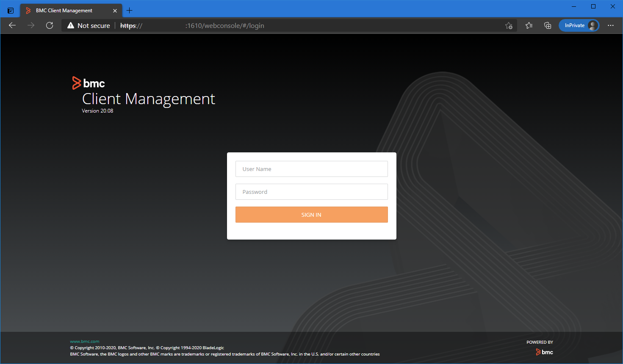Image resolution: width=623 pixels, height=364 pixels.
Task: Click the Client Management heading
Action: pyautogui.click(x=149, y=99)
